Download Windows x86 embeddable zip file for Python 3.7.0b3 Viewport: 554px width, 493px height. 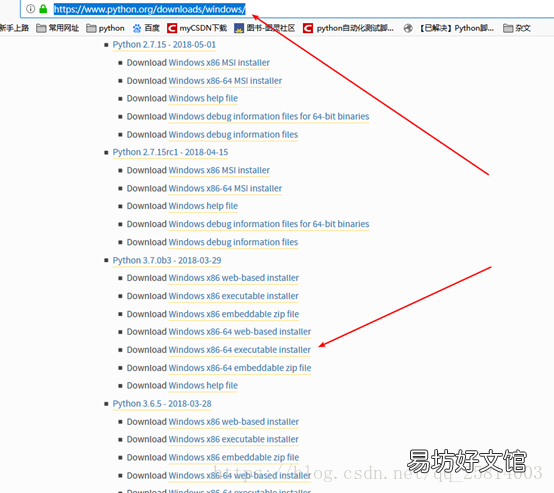coord(234,314)
